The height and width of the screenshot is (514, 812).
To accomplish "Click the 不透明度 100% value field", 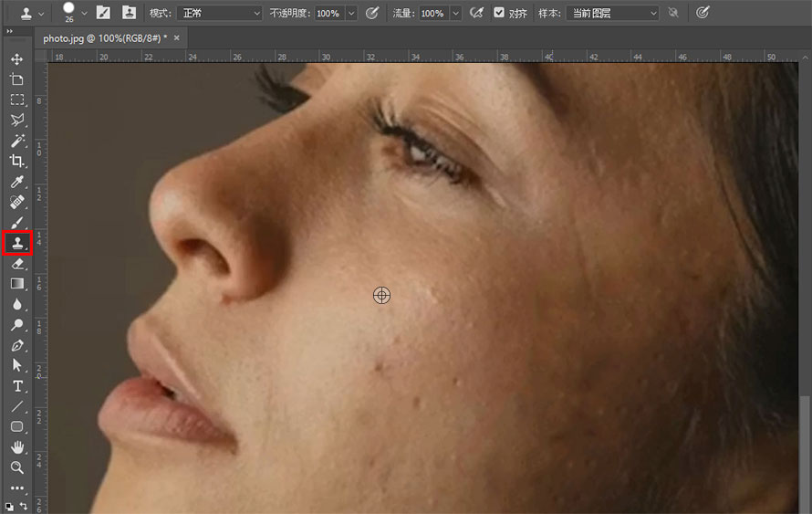I will [330, 13].
